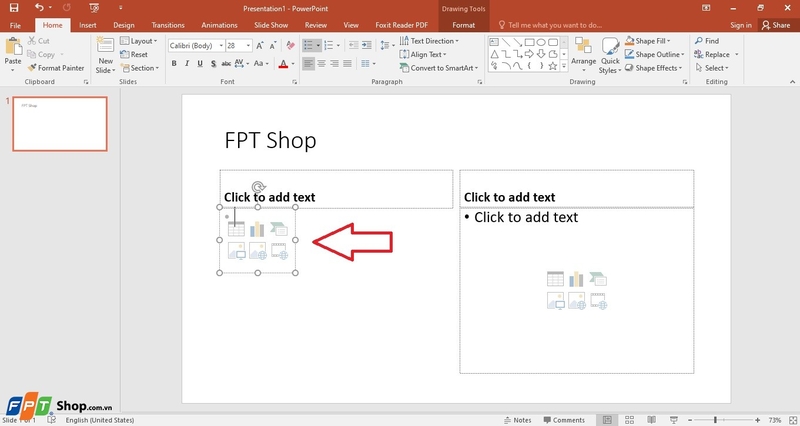Increase the list indent level
Viewport: 800px width, 426px height.
point(367,46)
